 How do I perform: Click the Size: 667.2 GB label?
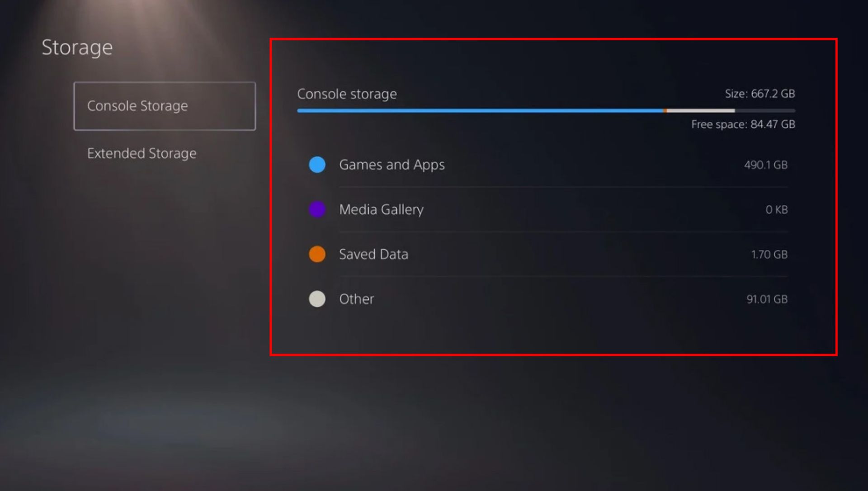coord(760,94)
